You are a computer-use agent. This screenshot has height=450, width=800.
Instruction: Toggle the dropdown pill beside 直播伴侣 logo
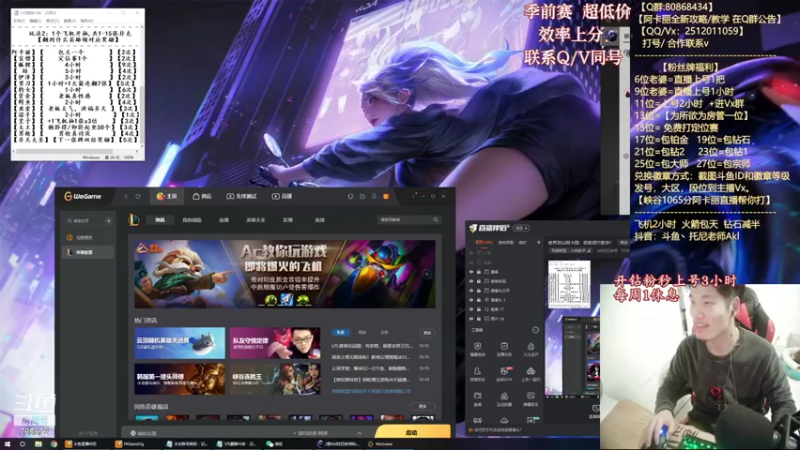tap(521, 228)
